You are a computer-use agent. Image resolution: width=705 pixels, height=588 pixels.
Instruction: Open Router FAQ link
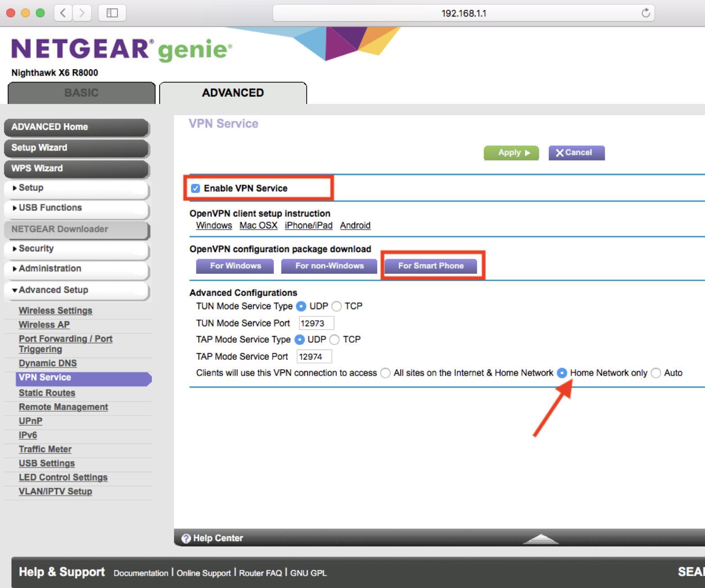pos(260,573)
